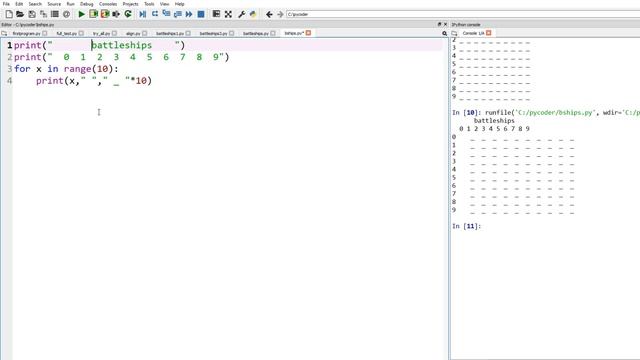640x360 pixels.
Task: Click the Editor pane title bar path
Action: point(27,24)
